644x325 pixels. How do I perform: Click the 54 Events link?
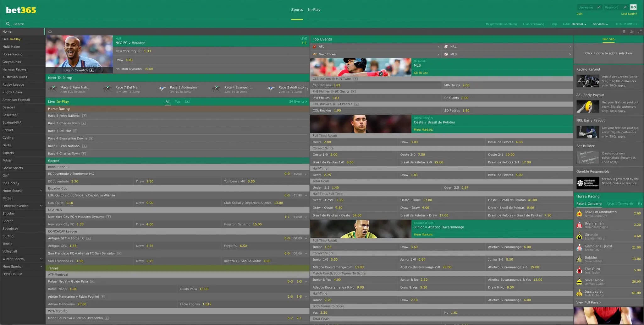tap(298, 101)
